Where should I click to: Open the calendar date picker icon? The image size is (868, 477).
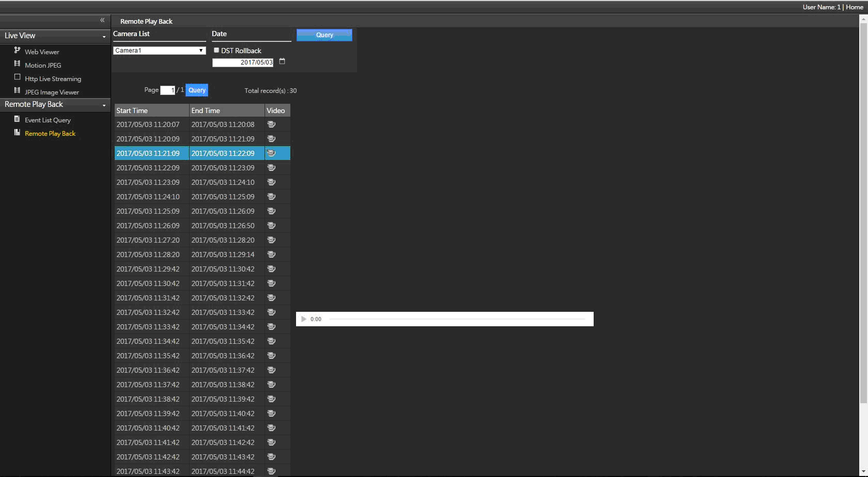click(x=282, y=61)
